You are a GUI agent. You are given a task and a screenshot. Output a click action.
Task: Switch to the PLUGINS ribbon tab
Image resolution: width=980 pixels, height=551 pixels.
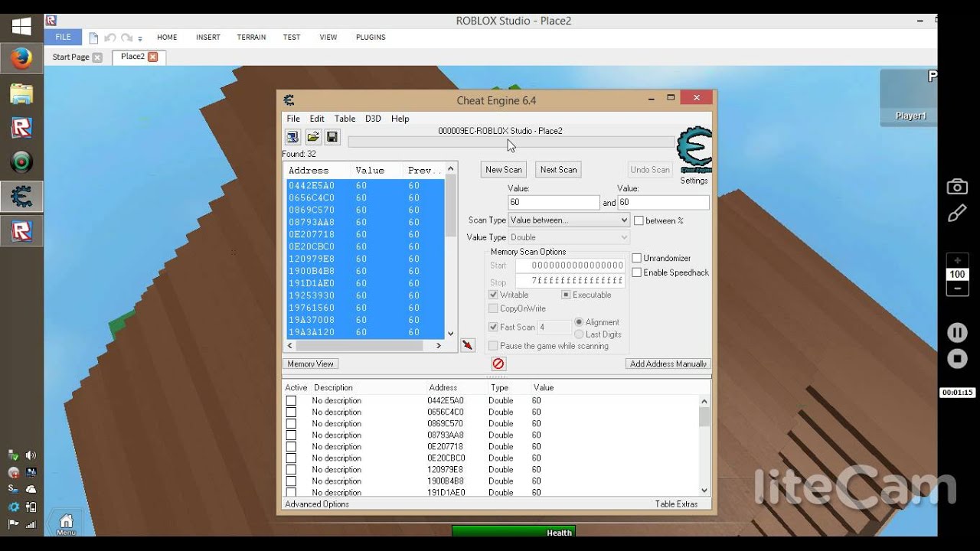pyautogui.click(x=371, y=37)
